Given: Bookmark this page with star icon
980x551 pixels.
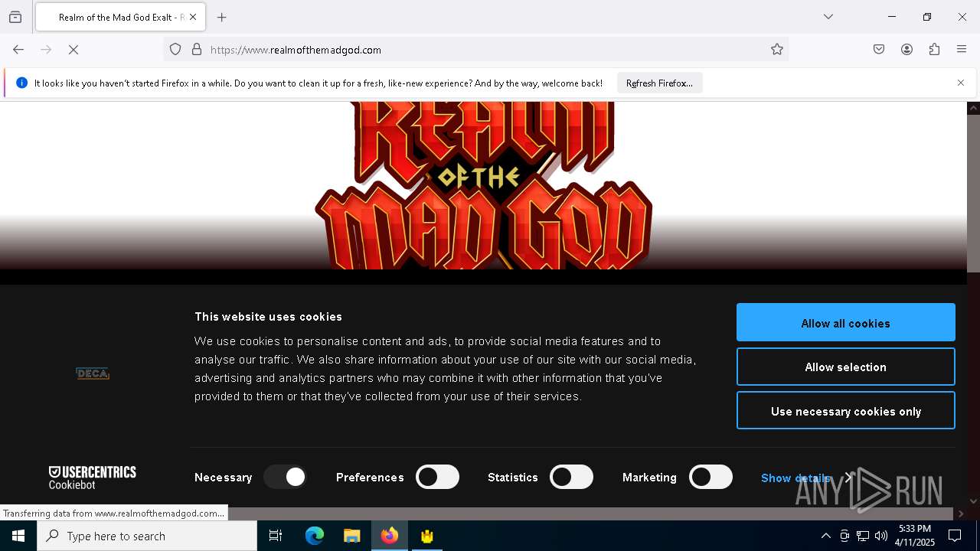Looking at the screenshot, I should [777, 50].
